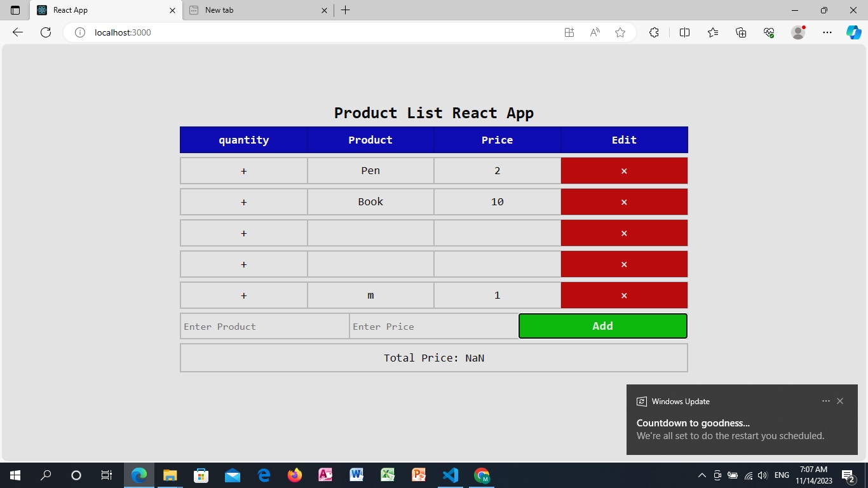
Task: View site information icon in address bar
Action: 80,32
